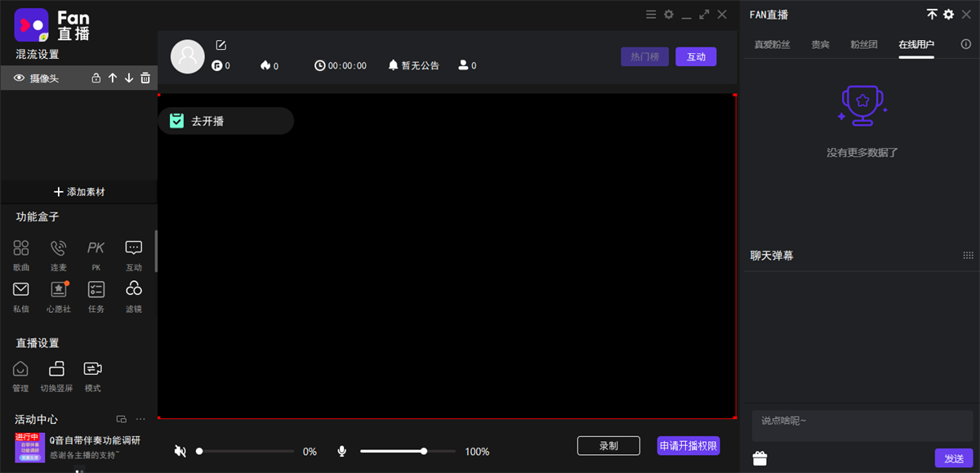Open the 心愿社 wish list
This screenshot has width=980, height=473.
coord(59,296)
